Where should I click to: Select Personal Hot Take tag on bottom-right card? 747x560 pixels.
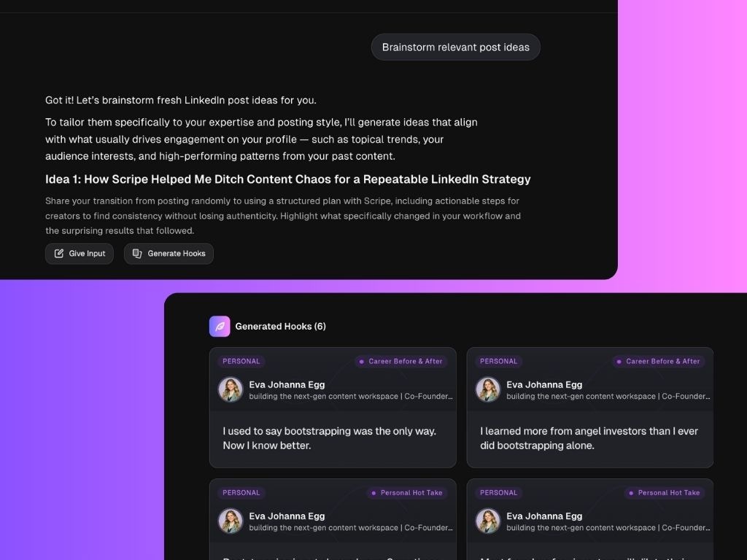click(x=664, y=493)
